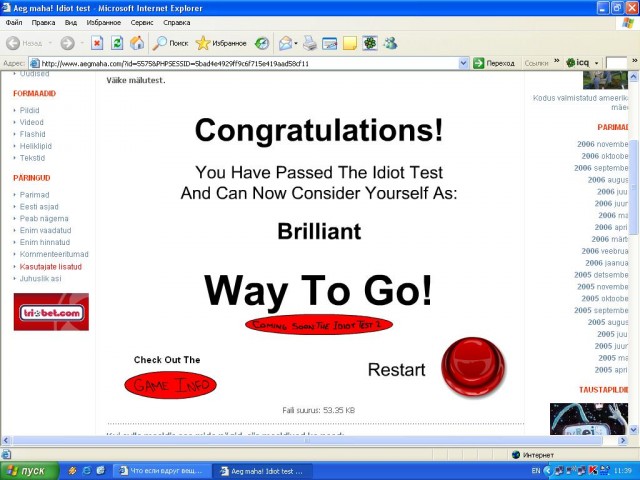Screen dimensions: 640x480
Task: Go to Home page icon
Action: click(137, 43)
